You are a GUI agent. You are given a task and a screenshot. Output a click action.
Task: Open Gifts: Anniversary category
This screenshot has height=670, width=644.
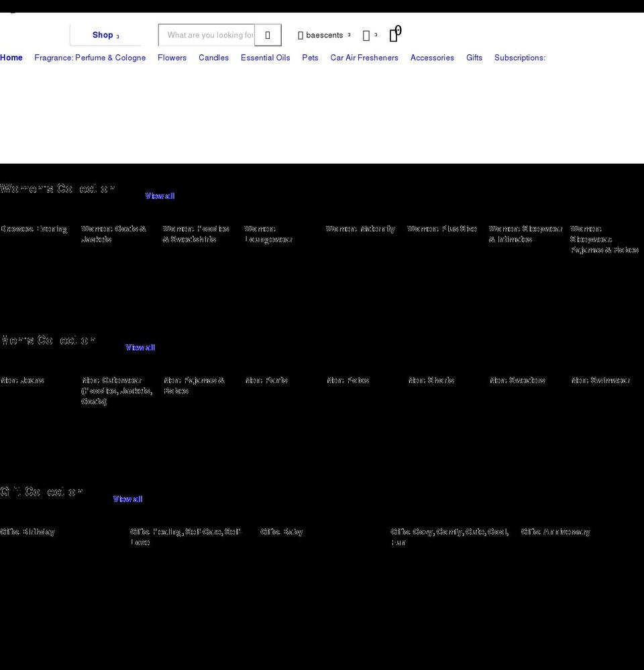coord(555,532)
